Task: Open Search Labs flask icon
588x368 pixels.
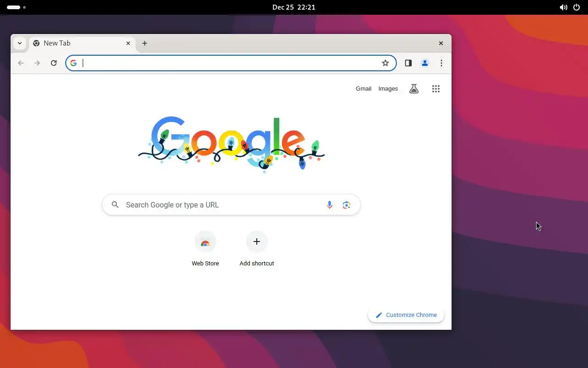Action: 414,89
